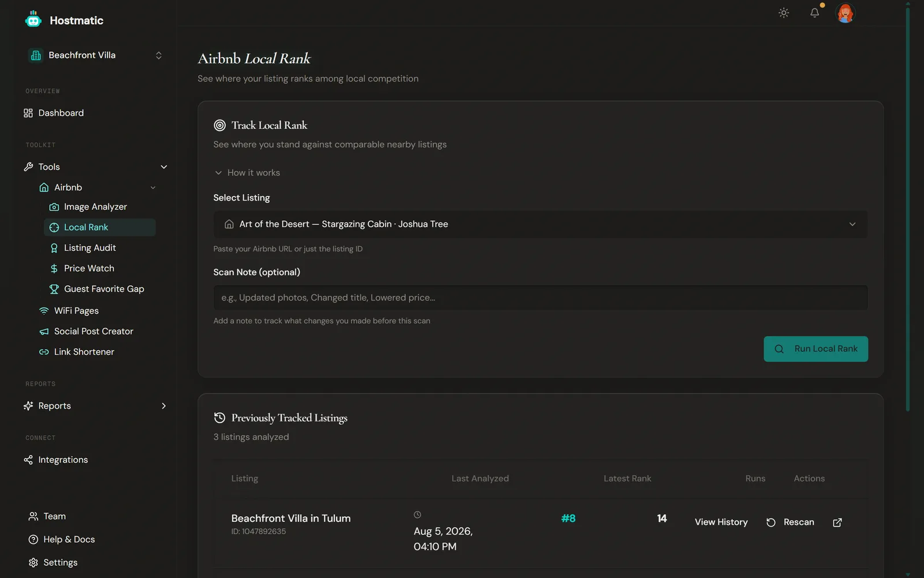This screenshot has height=578, width=924.
Task: Click the Dashboard grid icon
Action: click(28, 113)
